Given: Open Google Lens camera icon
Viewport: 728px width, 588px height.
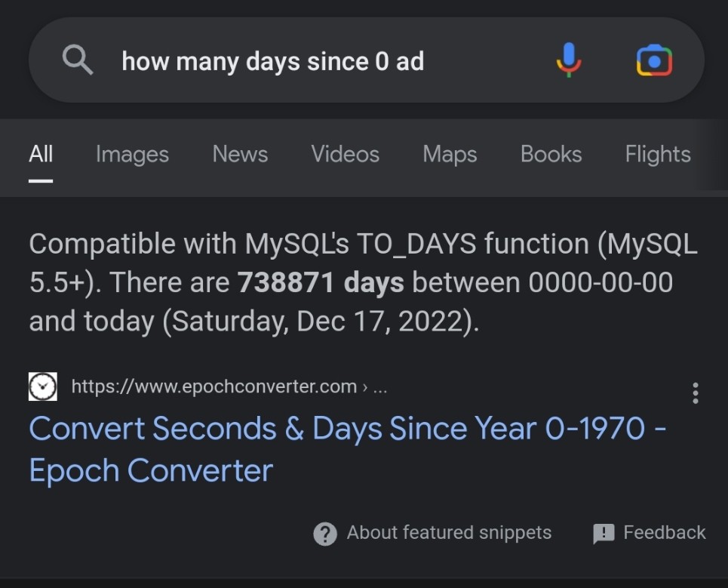Looking at the screenshot, I should [x=654, y=60].
